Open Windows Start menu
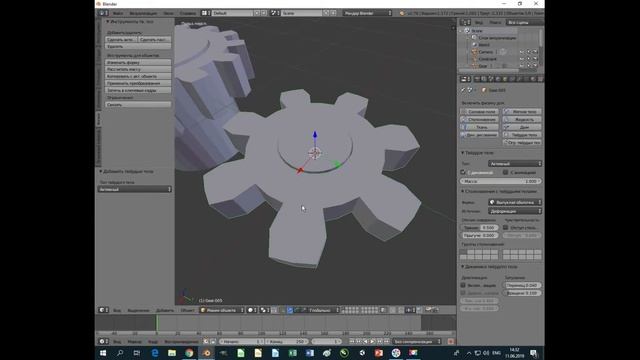The image size is (640, 360). [103, 353]
